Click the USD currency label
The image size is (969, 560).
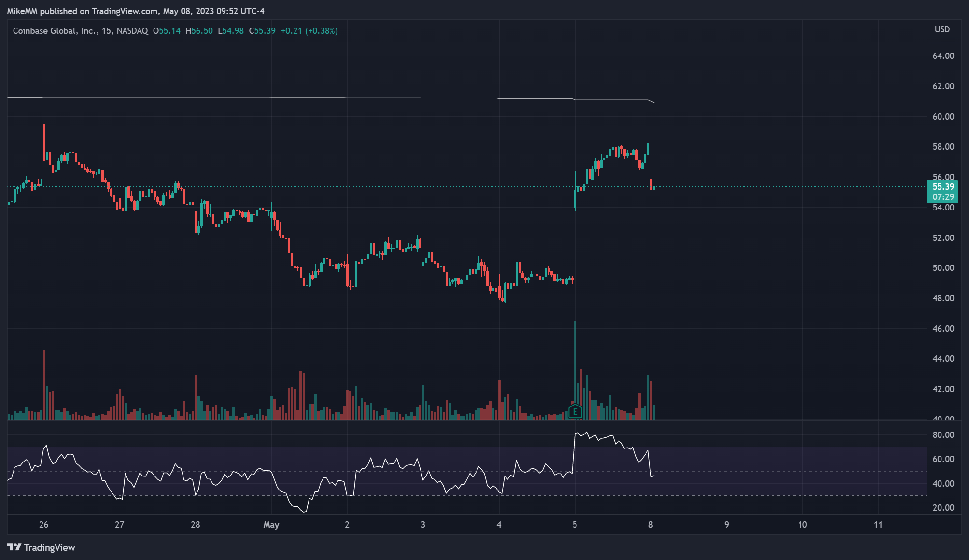point(942,29)
